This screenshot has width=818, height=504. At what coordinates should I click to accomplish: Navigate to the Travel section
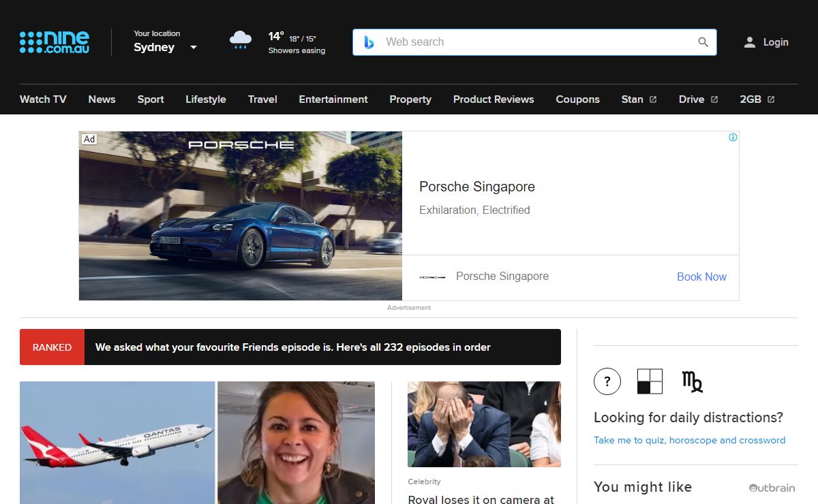(262, 99)
